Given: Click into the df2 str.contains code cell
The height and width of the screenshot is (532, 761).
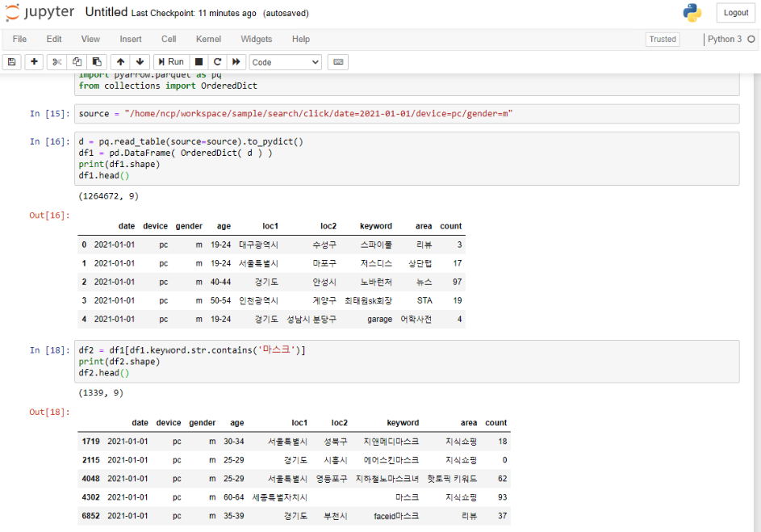Looking at the screenshot, I should tap(407, 362).
